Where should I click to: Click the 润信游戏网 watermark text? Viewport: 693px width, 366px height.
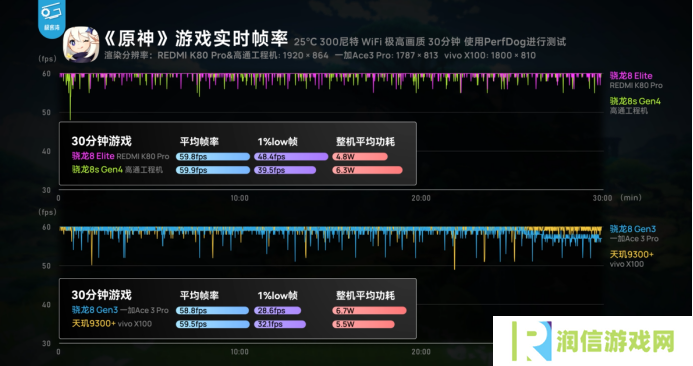(x=616, y=341)
